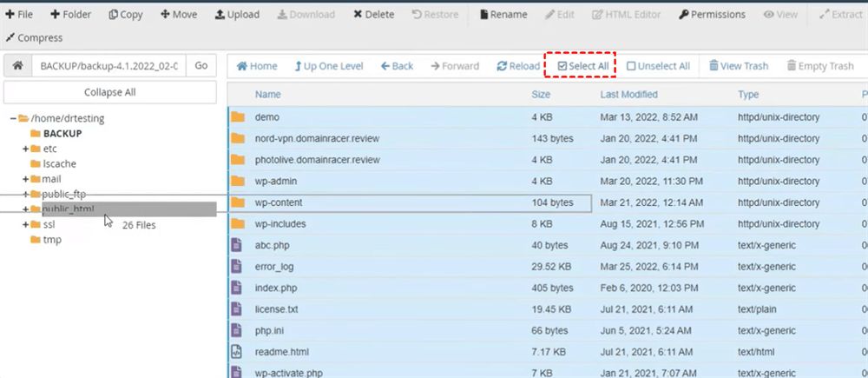Expand the etc folder in tree
Viewport: 868px width, 378px height.
(x=25, y=149)
